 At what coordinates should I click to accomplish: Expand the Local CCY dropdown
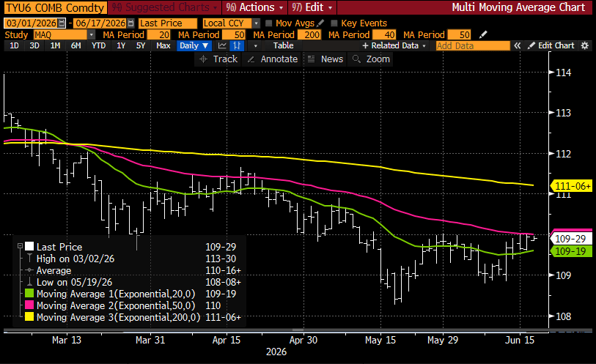click(x=256, y=23)
